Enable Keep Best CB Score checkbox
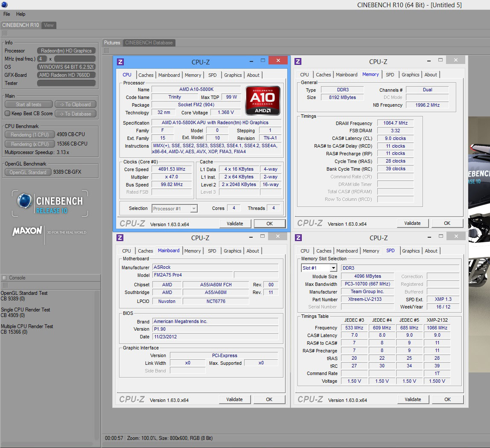This screenshot has width=490, height=448. (x=8, y=113)
